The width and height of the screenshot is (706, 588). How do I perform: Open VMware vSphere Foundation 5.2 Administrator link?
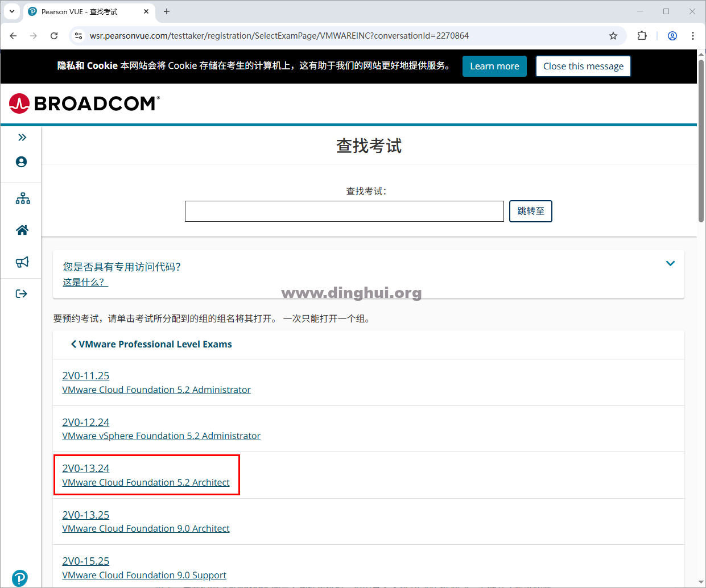162,436
